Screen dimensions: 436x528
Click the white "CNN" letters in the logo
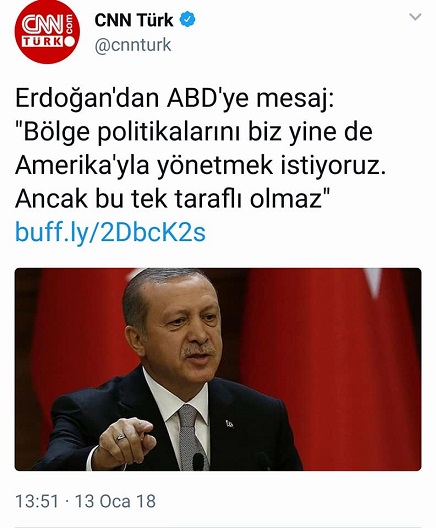[x=42, y=25]
